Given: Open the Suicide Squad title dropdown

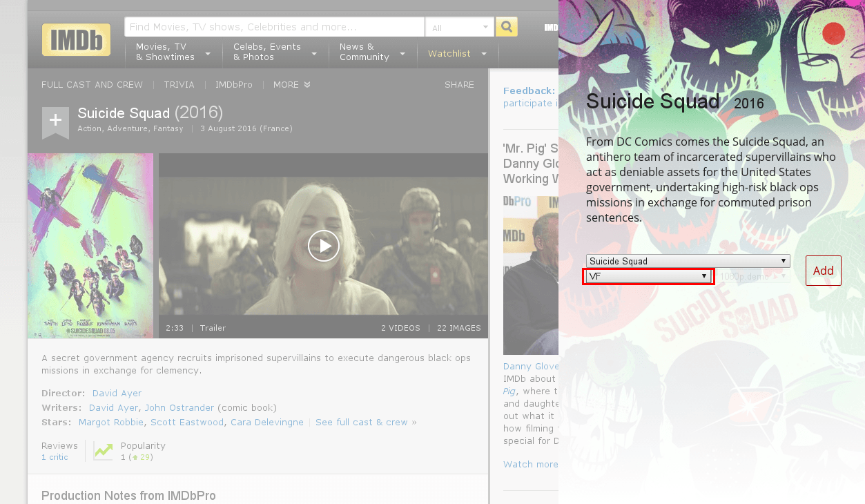Looking at the screenshot, I should click(688, 261).
